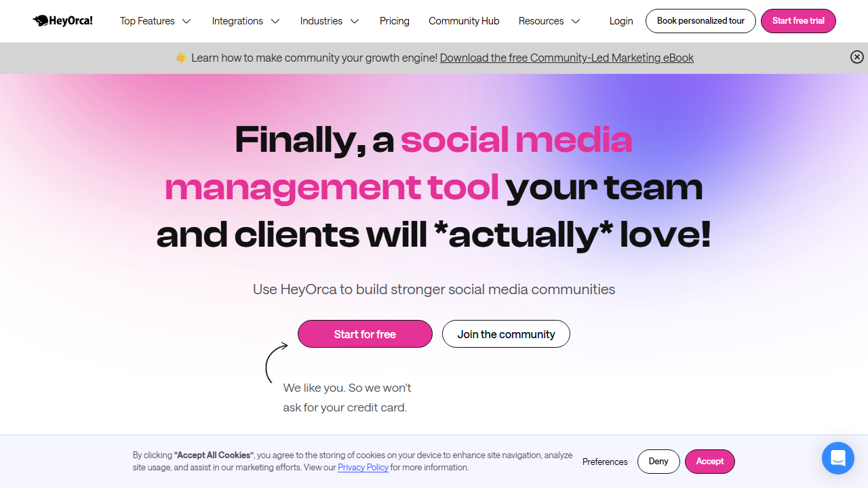Expand the Top Features chevron
The image size is (868, 488).
point(186,21)
